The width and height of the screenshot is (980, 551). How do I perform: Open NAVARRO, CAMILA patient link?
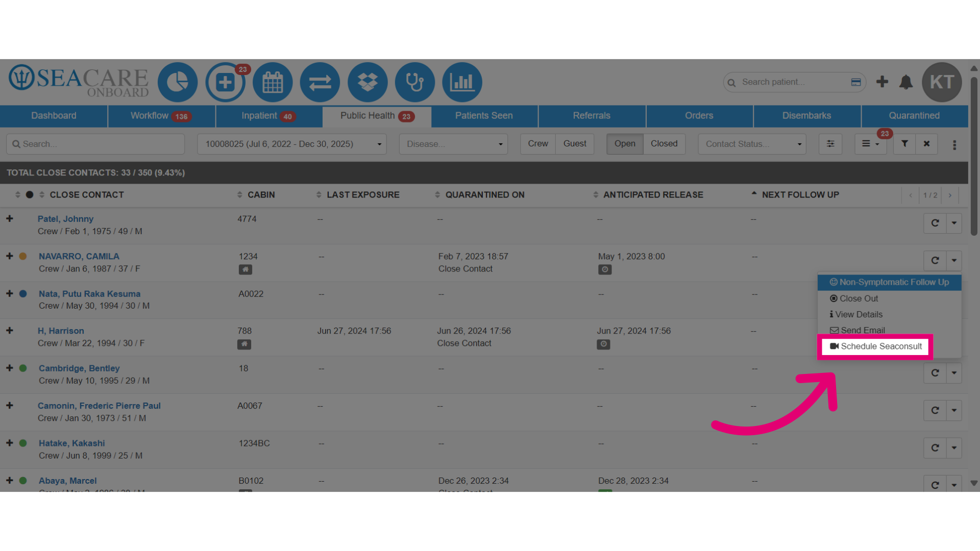click(79, 256)
